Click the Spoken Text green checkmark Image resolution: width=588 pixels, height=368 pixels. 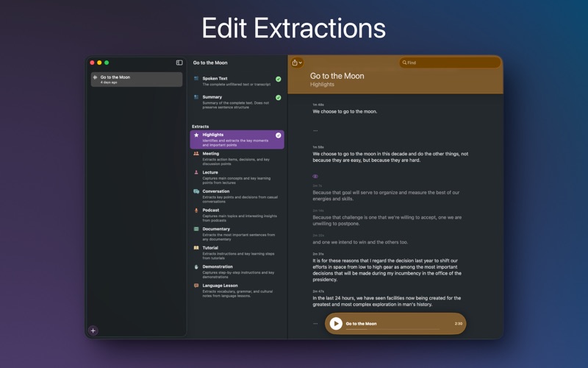279,79
